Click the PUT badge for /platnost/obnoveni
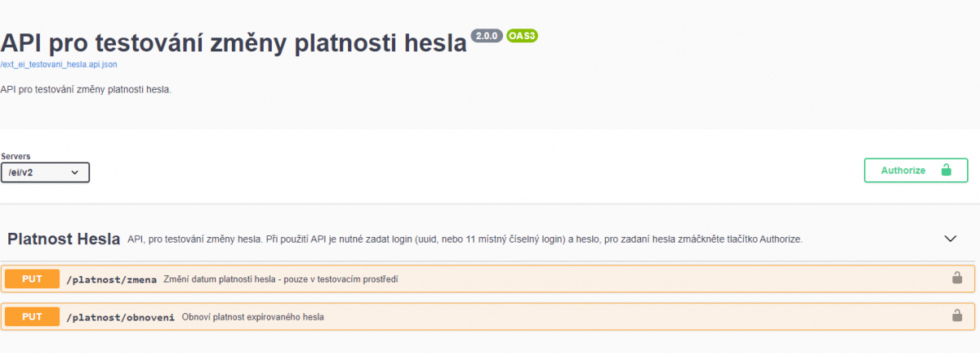 click(x=32, y=316)
